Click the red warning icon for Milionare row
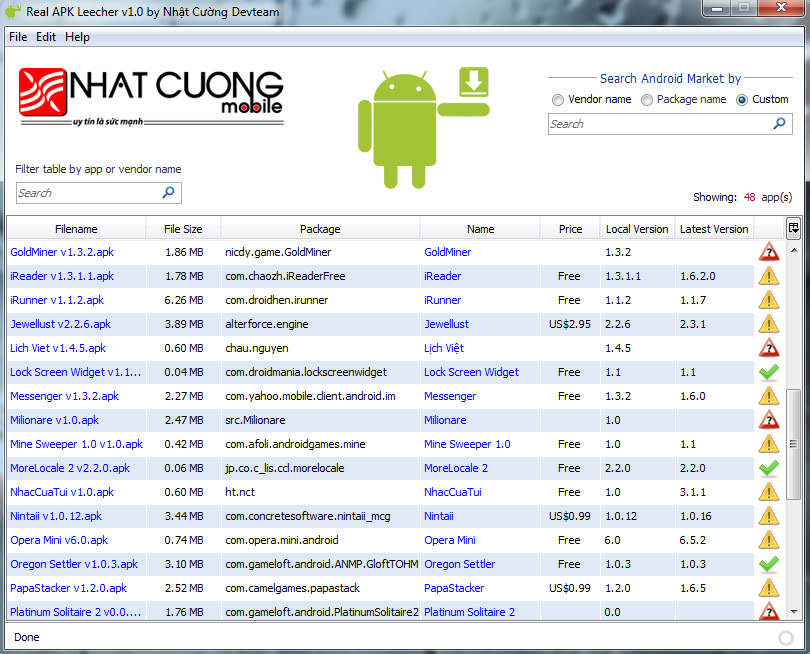 coord(769,419)
